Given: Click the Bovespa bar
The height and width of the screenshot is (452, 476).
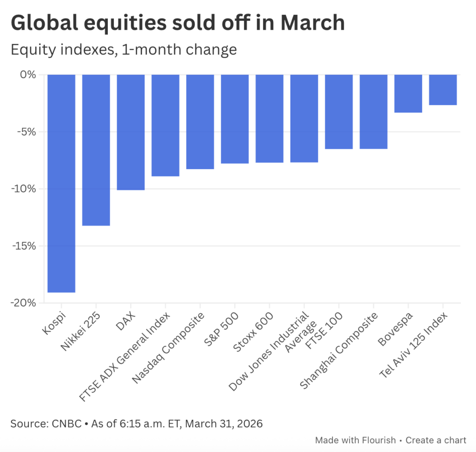Looking at the screenshot, I should pos(408,93).
